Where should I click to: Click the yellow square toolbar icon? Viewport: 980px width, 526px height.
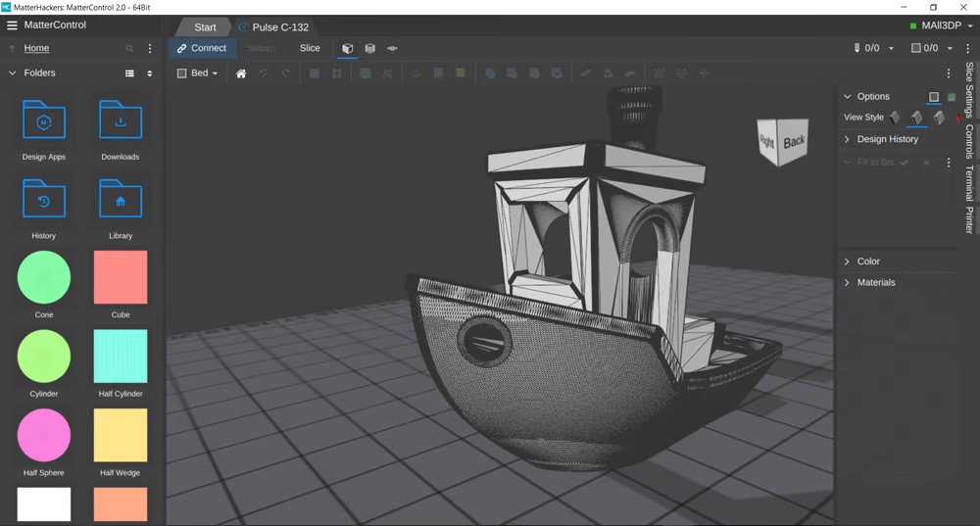pyautogui.click(x=461, y=73)
